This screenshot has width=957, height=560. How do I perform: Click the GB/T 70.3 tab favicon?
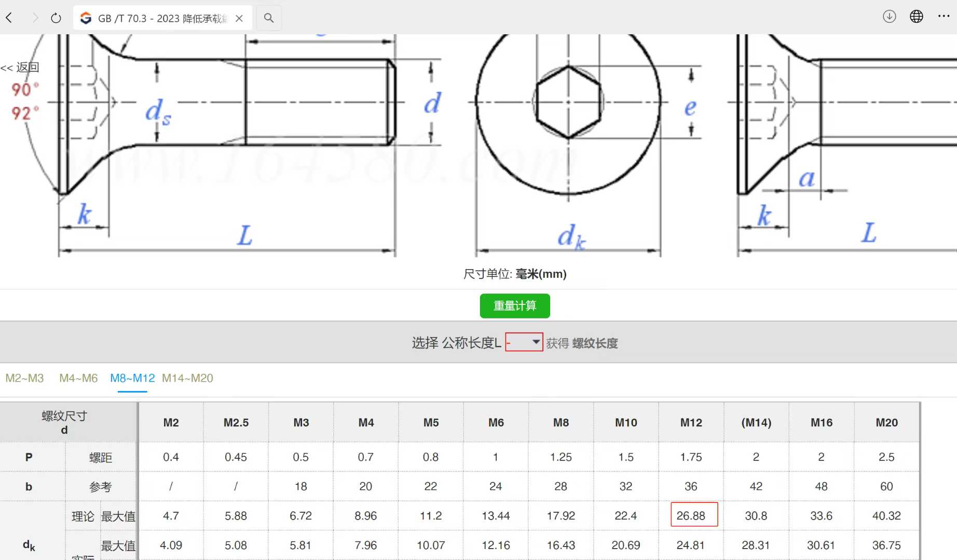pos(86,18)
